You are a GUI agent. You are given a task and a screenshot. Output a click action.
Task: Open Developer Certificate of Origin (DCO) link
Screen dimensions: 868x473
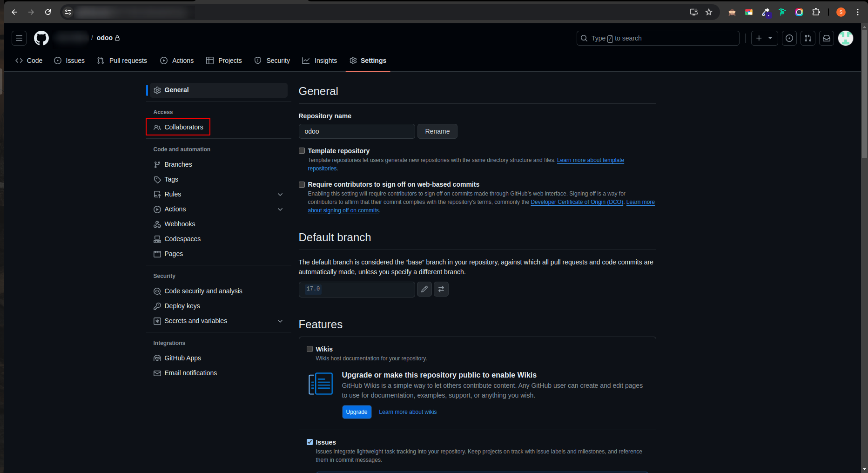click(x=577, y=202)
